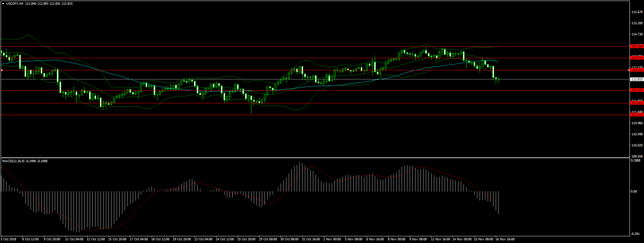The width and height of the screenshot is (644, 243).
Task: Click the MACD scale zero level 0.00
Action: point(634,192)
